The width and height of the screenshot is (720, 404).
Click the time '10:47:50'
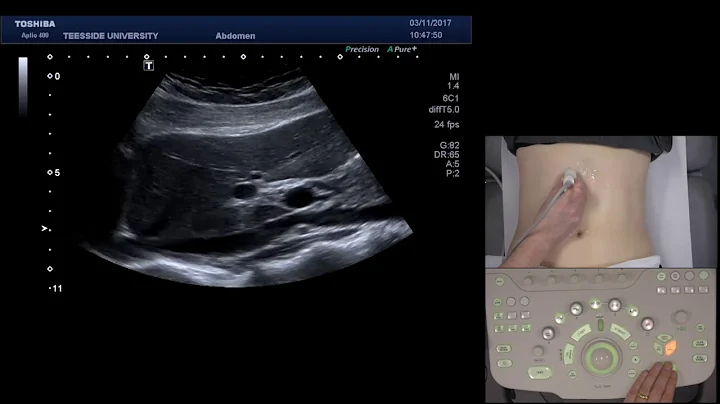[x=426, y=35]
